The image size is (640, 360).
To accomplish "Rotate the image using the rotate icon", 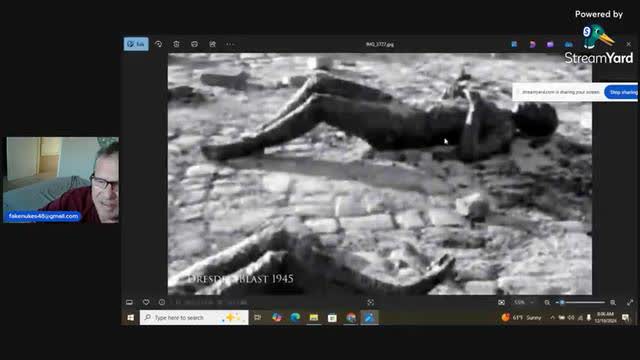I will coord(158,44).
